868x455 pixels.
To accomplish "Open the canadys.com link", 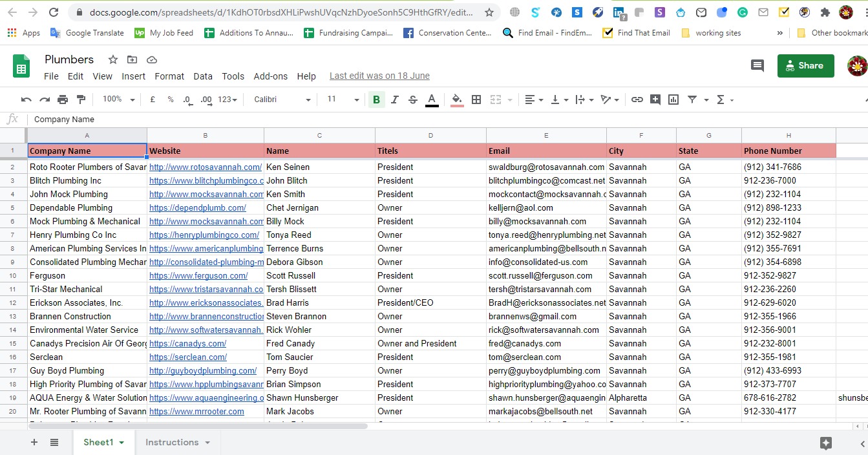I will (x=187, y=343).
